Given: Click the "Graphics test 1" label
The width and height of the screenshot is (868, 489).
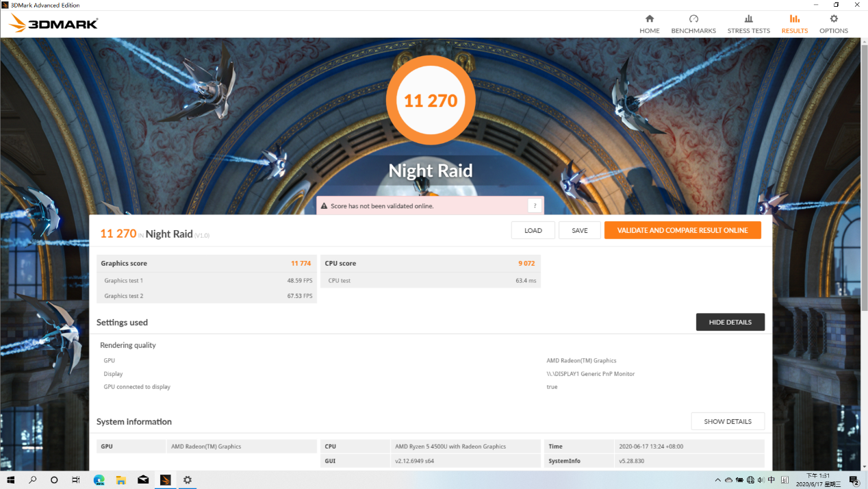Looking at the screenshot, I should [124, 281].
